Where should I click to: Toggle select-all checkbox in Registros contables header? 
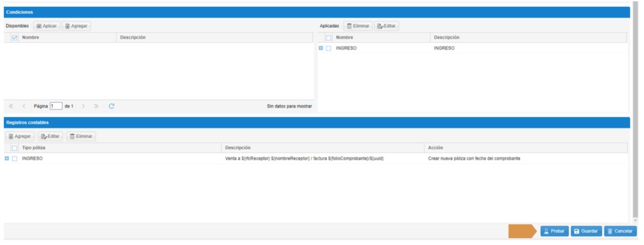coord(15,148)
